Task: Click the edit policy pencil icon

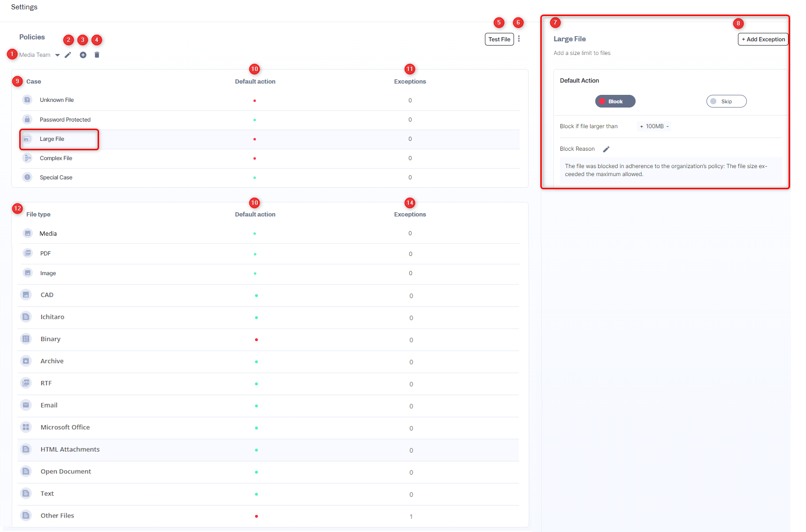Action: 68,55
